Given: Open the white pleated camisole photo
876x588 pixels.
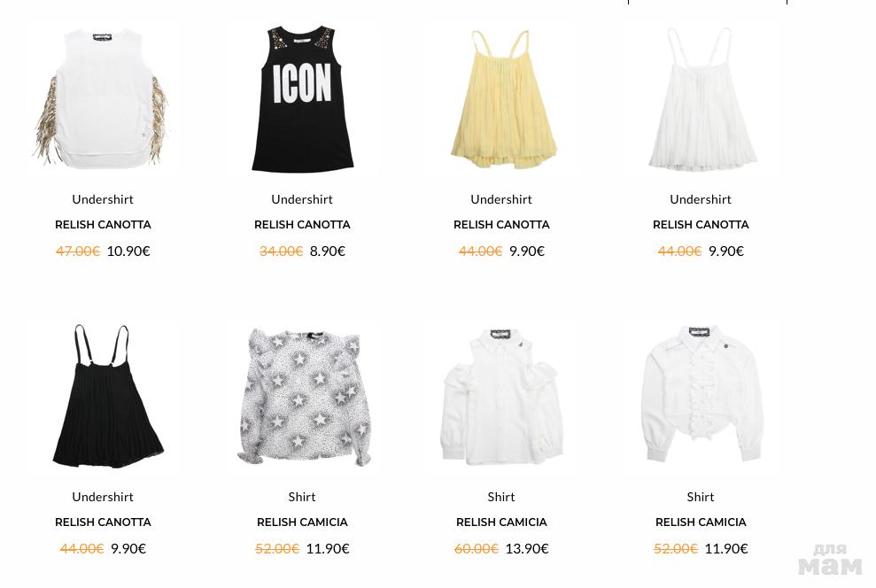Looking at the screenshot, I should (702, 98).
